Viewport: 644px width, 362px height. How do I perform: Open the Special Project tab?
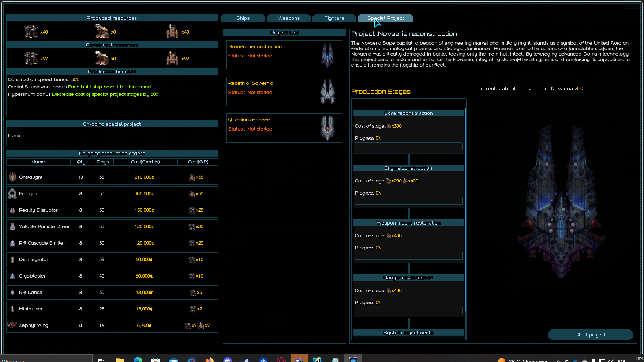(386, 18)
